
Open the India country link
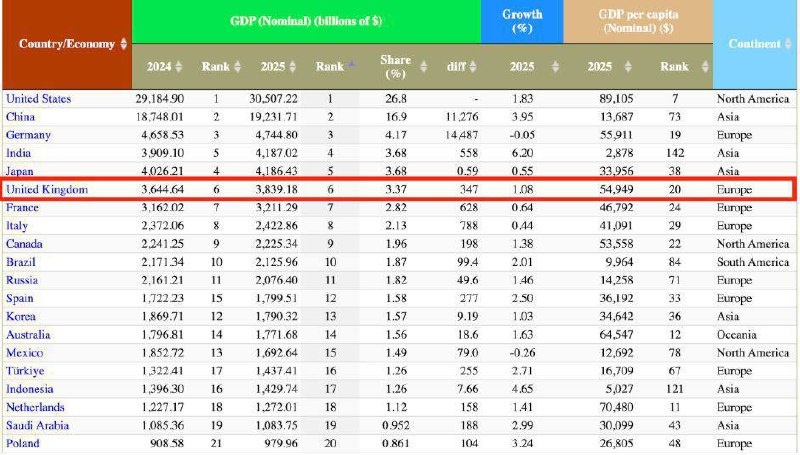click(x=18, y=153)
